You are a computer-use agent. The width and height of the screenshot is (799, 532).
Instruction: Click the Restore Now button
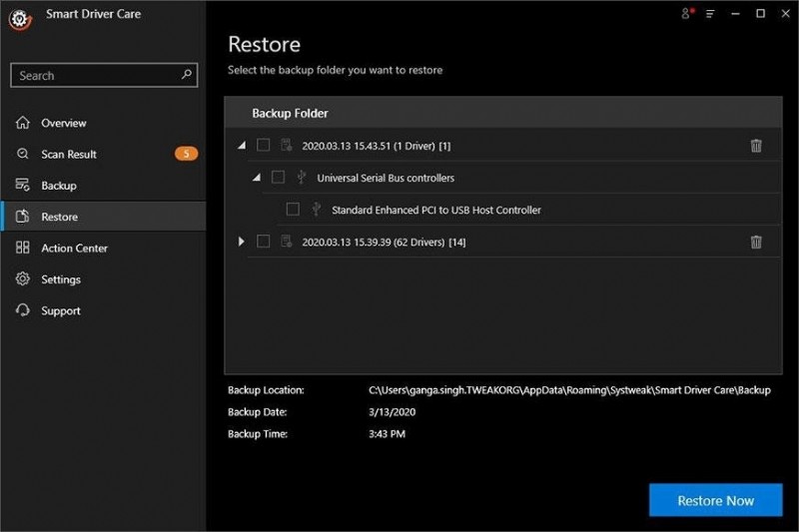[715, 500]
